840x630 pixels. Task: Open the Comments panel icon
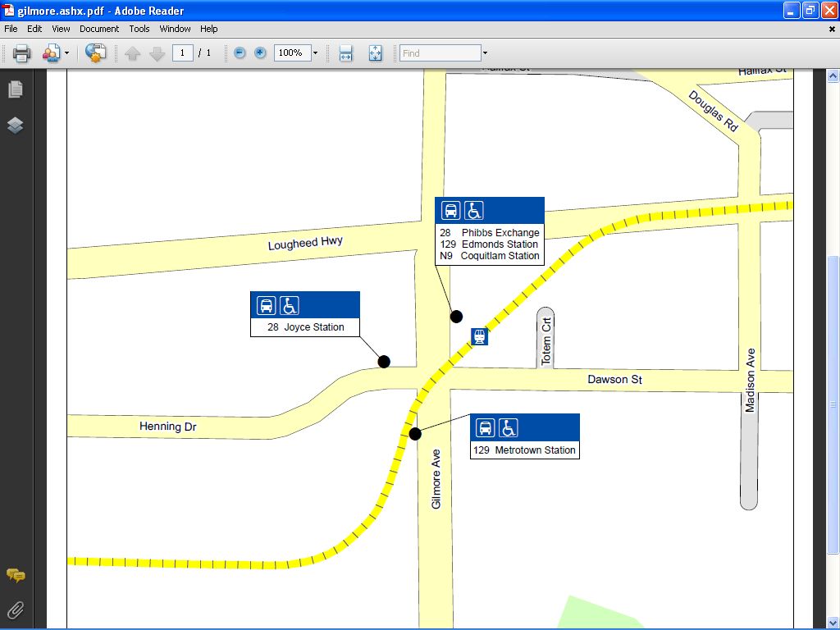tap(16, 575)
